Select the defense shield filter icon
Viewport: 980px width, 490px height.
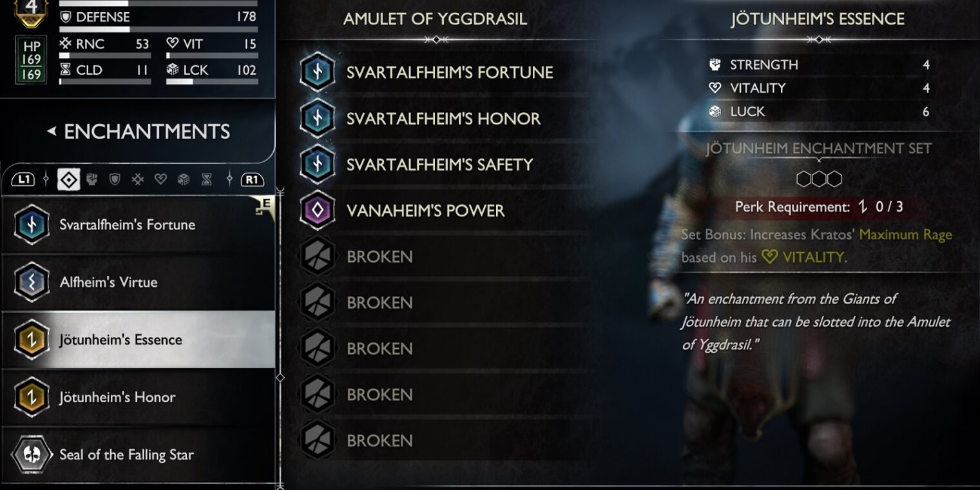pyautogui.click(x=115, y=180)
